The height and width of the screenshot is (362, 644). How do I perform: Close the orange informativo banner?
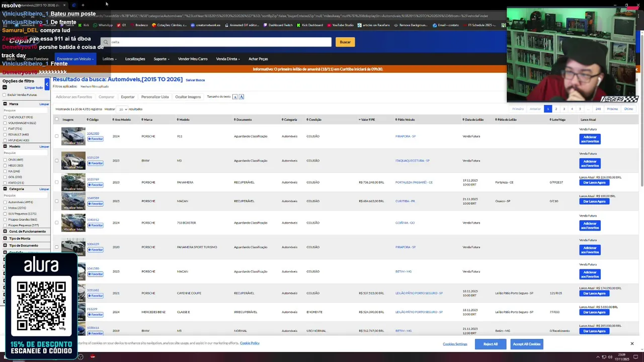click(636, 69)
